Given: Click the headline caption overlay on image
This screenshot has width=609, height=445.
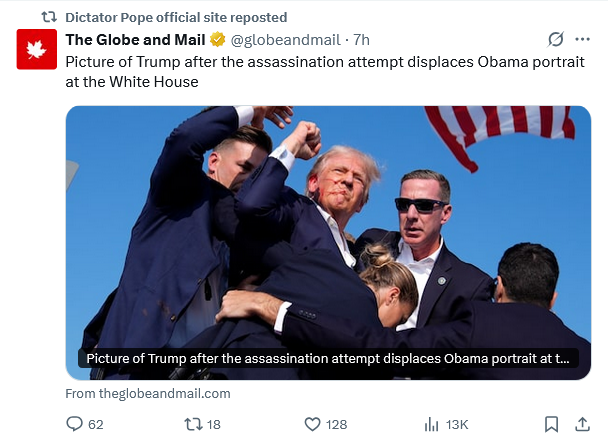Looking at the screenshot, I should (326, 359).
